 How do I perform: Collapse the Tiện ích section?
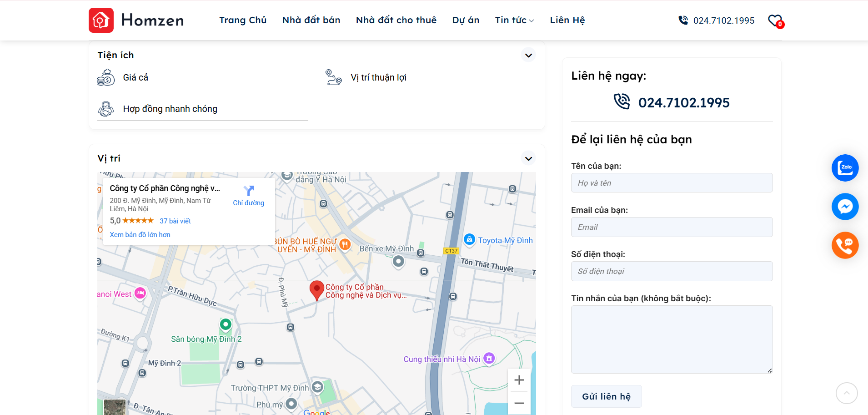click(x=528, y=56)
